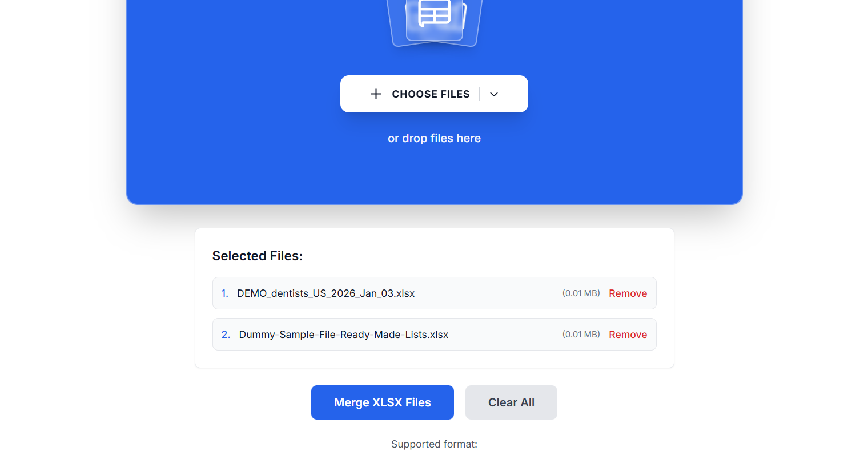The height and width of the screenshot is (455, 868).
Task: Click the Selected Files heading
Action: (258, 256)
